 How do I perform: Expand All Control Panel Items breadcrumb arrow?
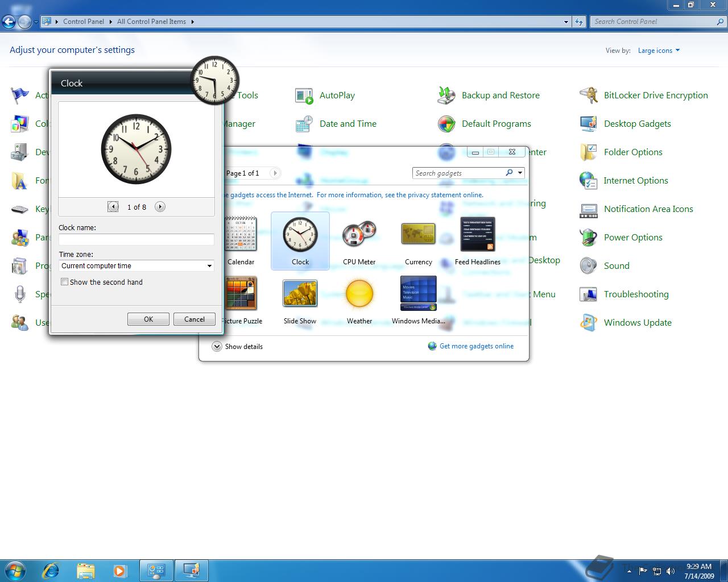[192, 22]
